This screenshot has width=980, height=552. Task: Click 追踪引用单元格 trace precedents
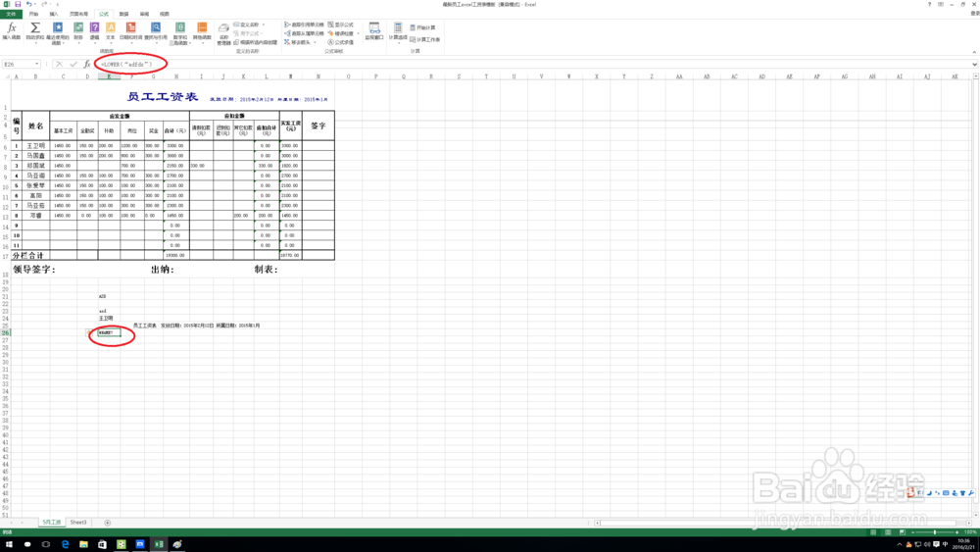coord(305,25)
